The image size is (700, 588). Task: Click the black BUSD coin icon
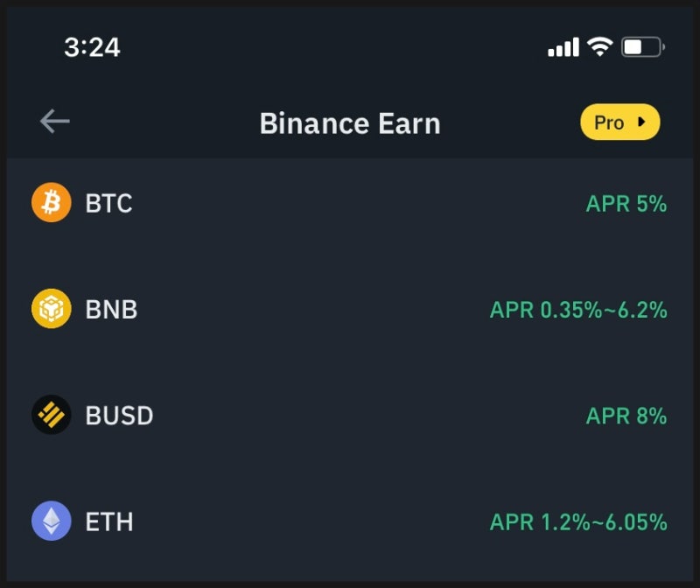click(x=52, y=415)
